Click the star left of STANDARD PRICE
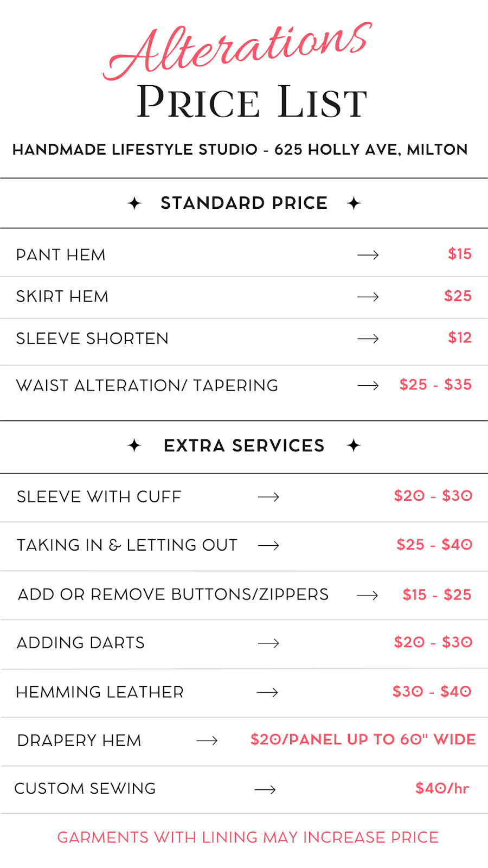This screenshot has height=868, width=488. [x=134, y=203]
